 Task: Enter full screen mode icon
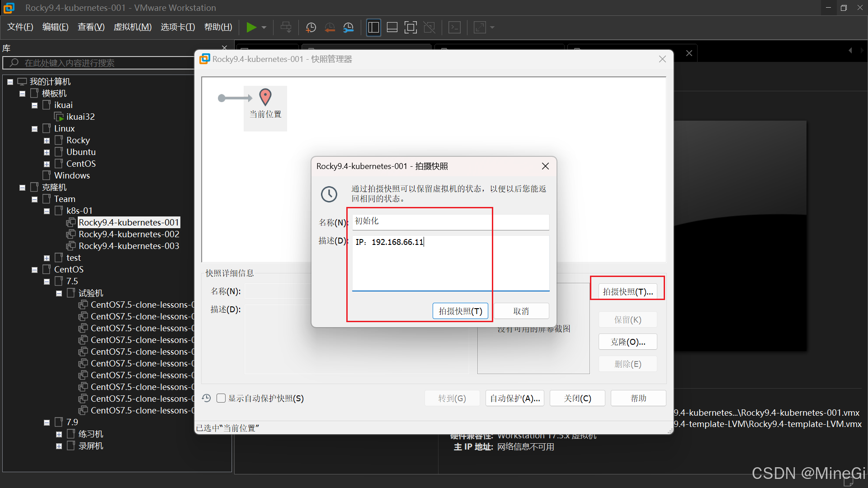click(x=410, y=28)
